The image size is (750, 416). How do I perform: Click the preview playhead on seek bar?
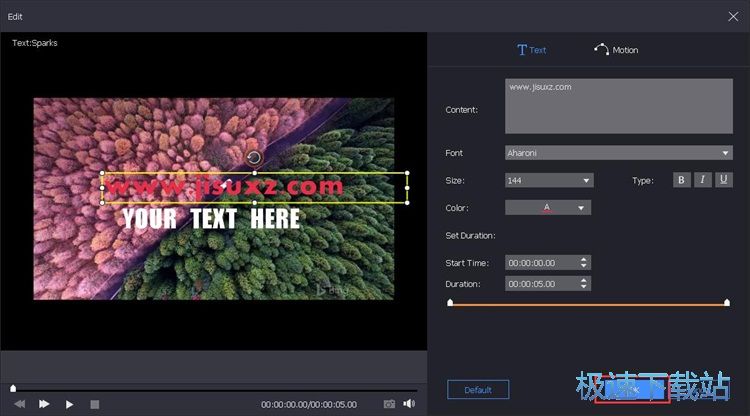pos(13,388)
